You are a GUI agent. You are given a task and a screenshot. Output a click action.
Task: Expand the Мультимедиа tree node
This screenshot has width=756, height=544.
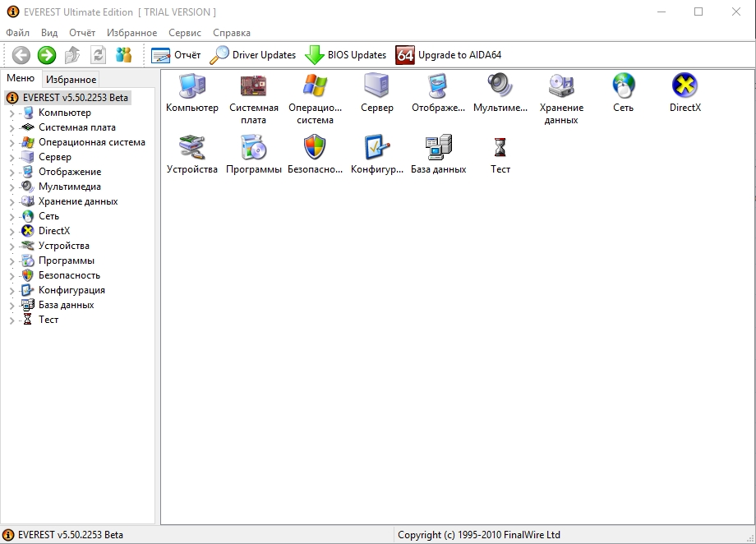(12, 187)
